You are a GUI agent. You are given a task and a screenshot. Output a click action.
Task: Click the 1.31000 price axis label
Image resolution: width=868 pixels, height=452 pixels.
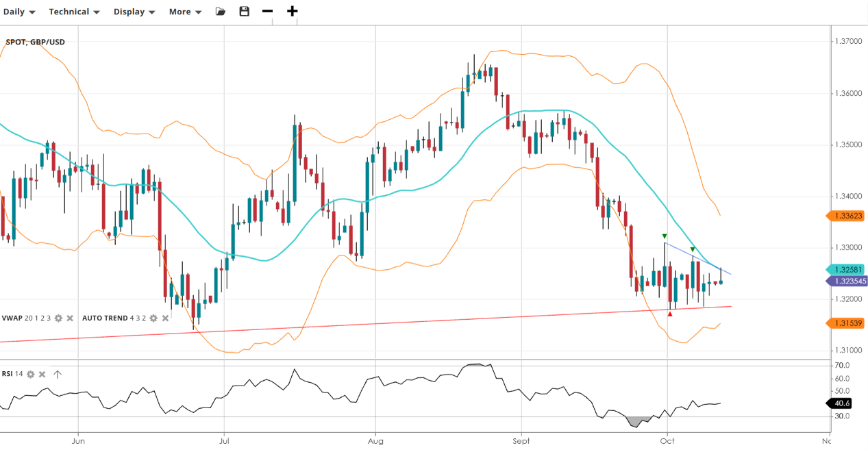click(848, 351)
